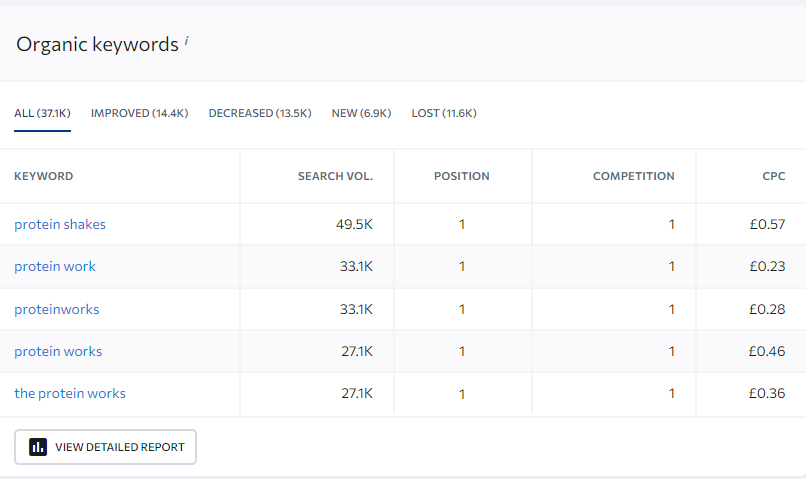Click the CPC column header
Viewport: 806px width, 479px height.
pos(774,176)
